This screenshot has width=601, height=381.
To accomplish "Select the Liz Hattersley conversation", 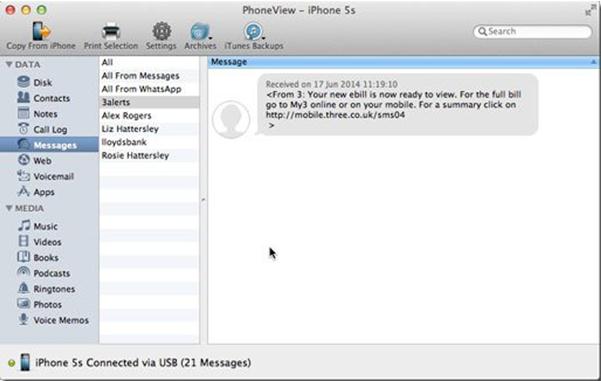I will (149, 129).
